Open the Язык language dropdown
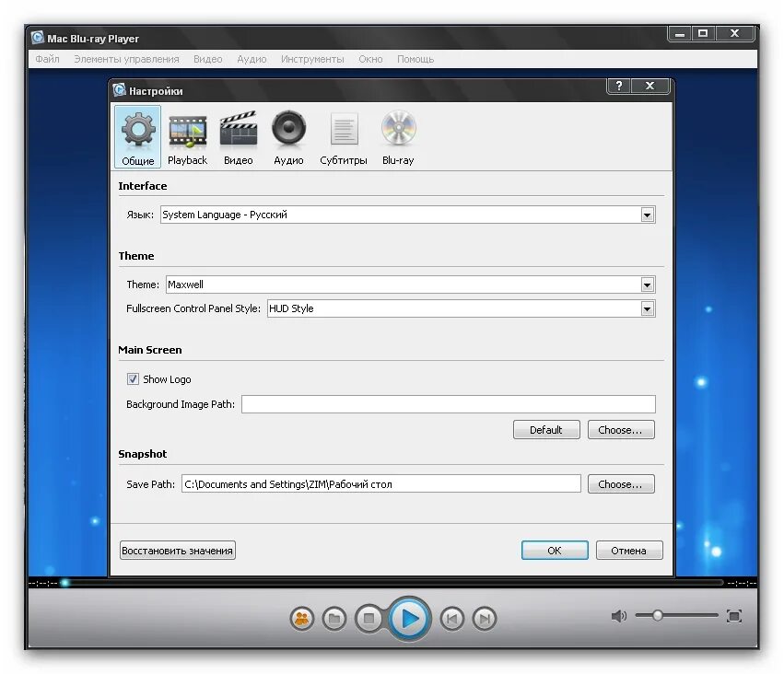 tap(649, 214)
